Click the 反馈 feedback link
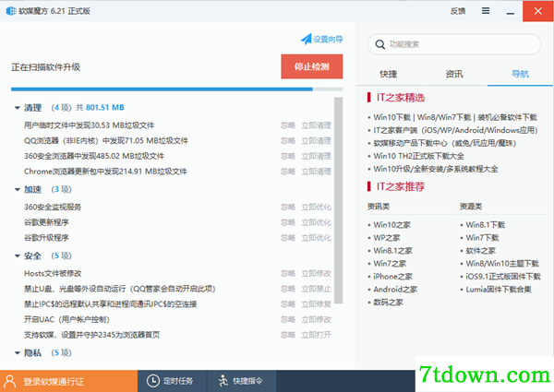The height and width of the screenshot is (392, 554). tap(458, 11)
